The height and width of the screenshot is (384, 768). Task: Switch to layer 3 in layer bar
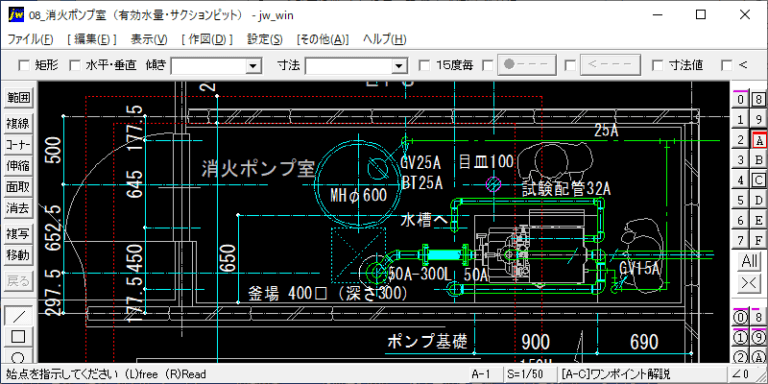coord(741,160)
